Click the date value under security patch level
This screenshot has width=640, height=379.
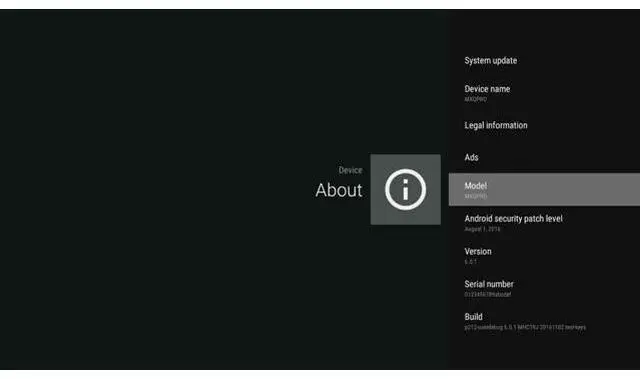[x=482, y=229]
